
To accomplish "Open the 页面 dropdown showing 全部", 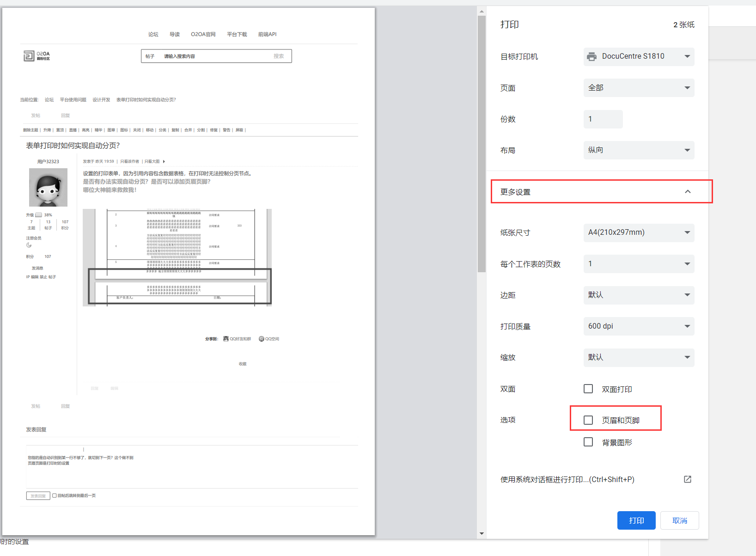I will pos(639,88).
